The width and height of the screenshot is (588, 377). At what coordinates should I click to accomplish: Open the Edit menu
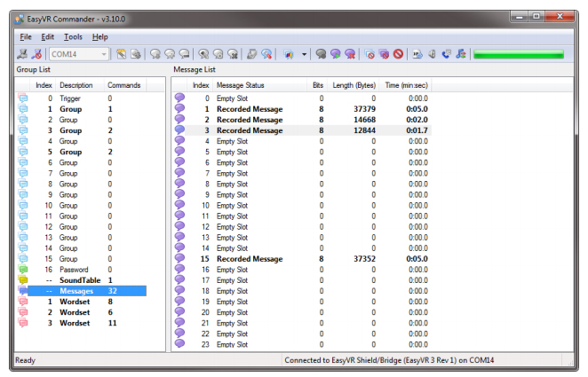(x=48, y=37)
